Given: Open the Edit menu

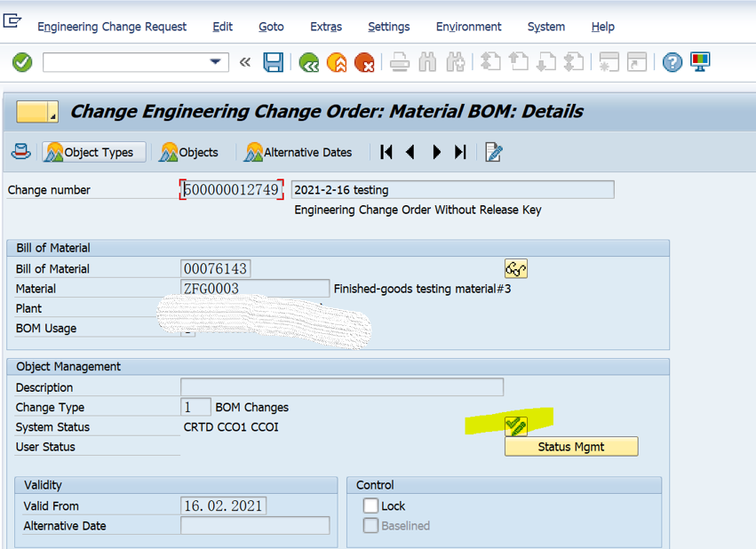Looking at the screenshot, I should pyautogui.click(x=222, y=27).
